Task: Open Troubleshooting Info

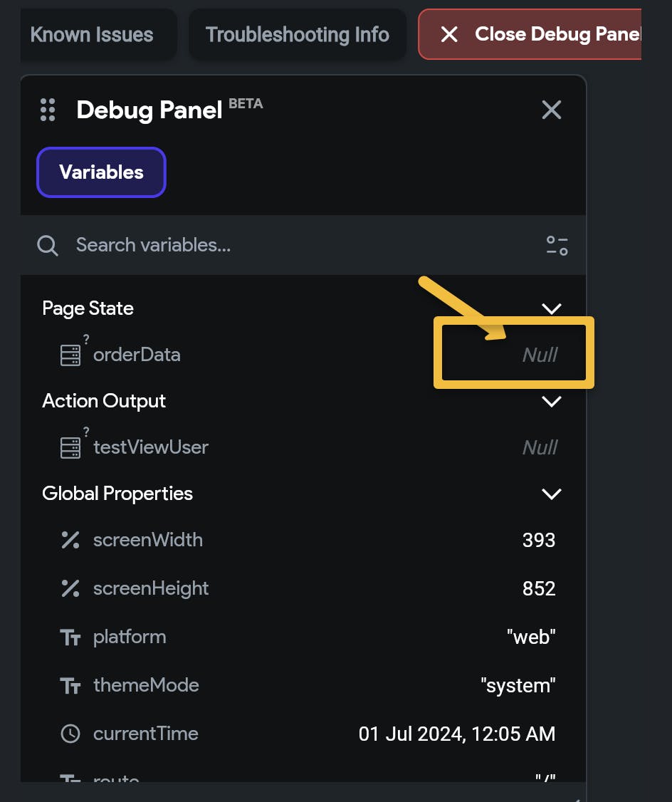Action: click(x=298, y=35)
